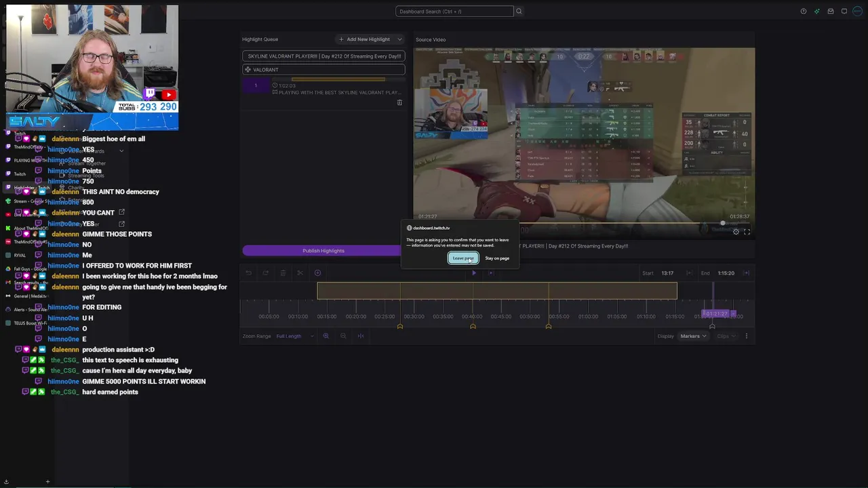Open Streaming Tools in the dashboard sidebar

pos(85,176)
